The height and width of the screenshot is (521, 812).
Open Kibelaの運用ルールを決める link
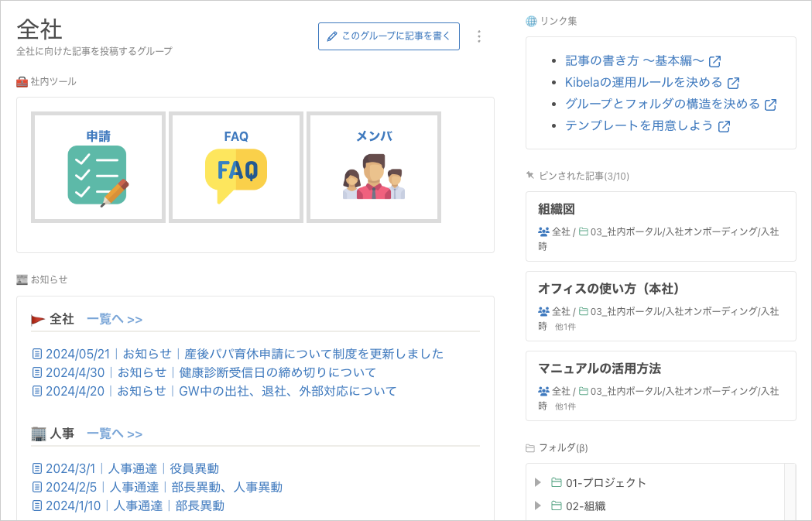coord(643,82)
